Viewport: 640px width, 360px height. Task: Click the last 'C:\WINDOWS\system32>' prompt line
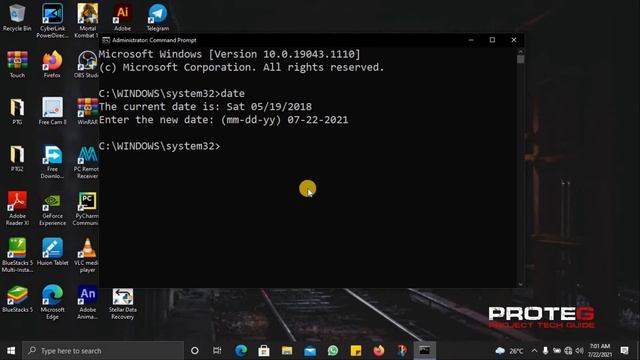(x=160, y=146)
